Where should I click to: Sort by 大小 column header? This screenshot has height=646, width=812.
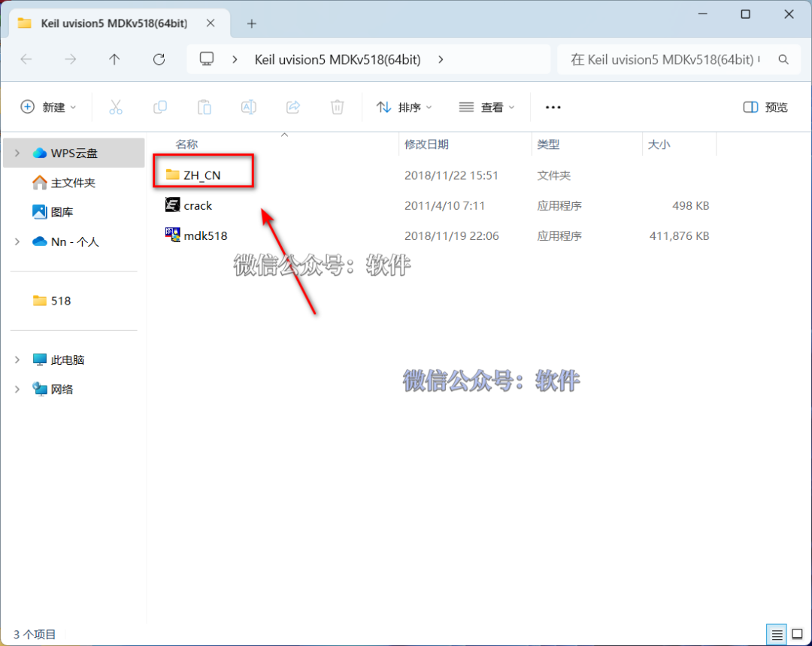(659, 144)
